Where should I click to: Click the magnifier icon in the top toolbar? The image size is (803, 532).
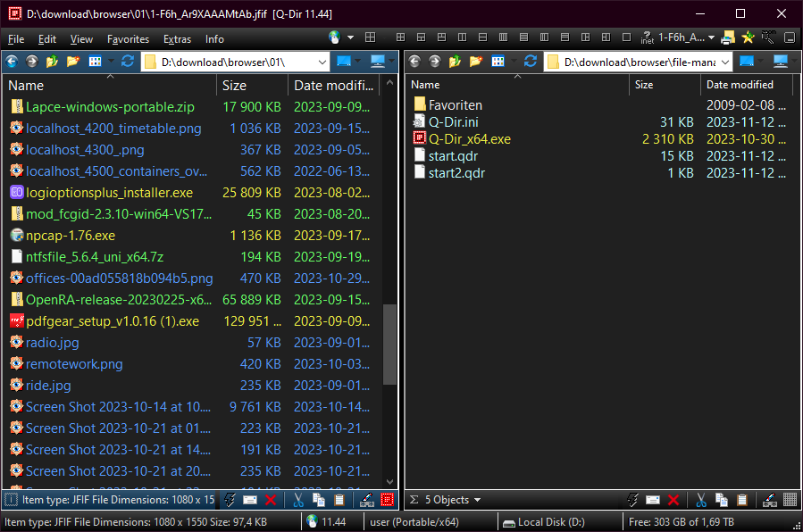tap(767, 37)
